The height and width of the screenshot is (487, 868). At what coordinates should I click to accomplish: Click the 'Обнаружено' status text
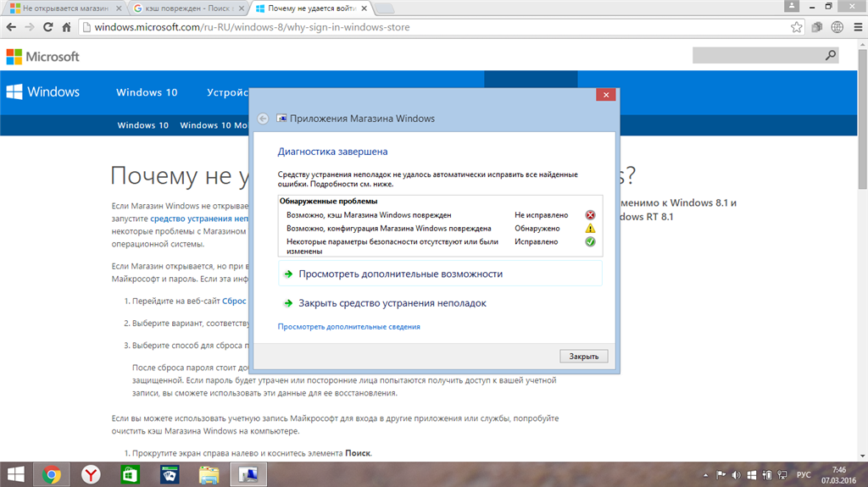537,228
